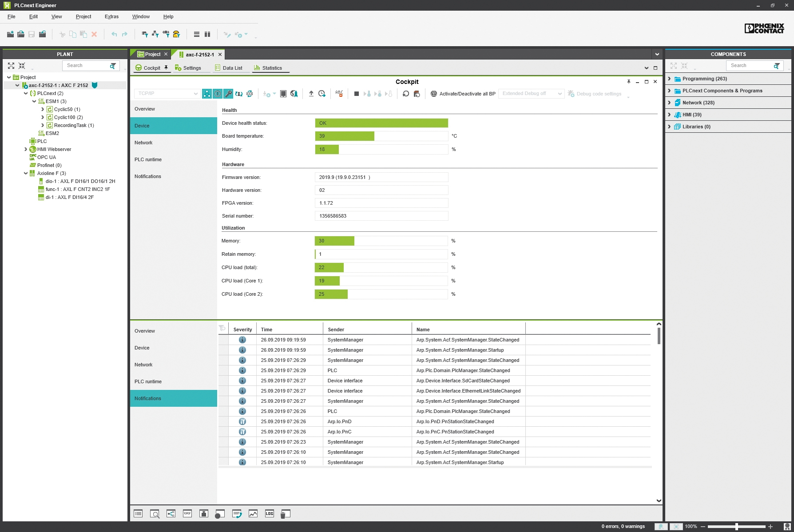Expand Network (328) in COMPONENTS
The height and width of the screenshot is (532, 794).
pos(669,103)
